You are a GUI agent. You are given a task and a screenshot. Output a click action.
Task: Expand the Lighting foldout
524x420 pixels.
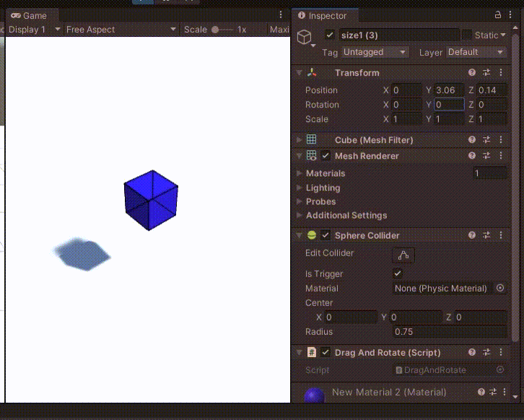(300, 188)
